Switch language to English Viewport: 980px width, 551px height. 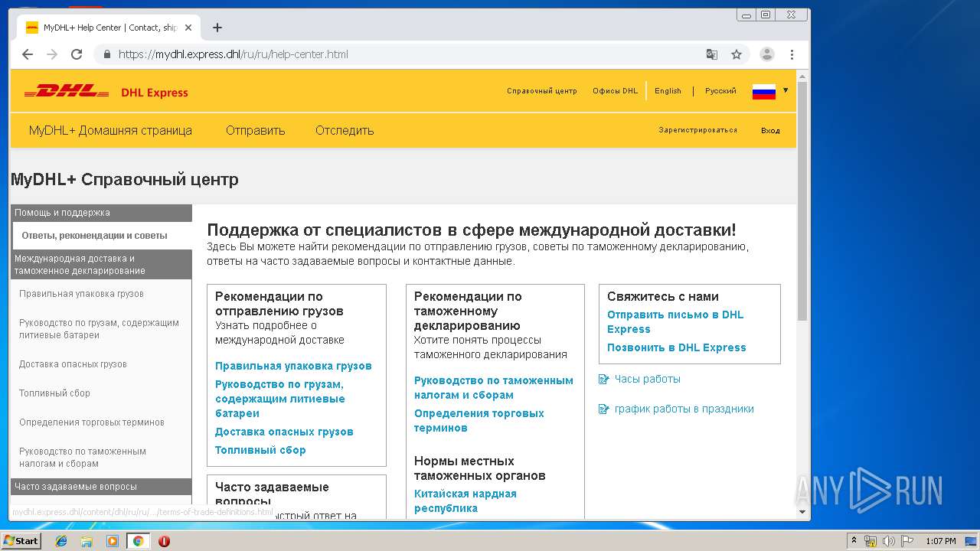click(x=668, y=90)
